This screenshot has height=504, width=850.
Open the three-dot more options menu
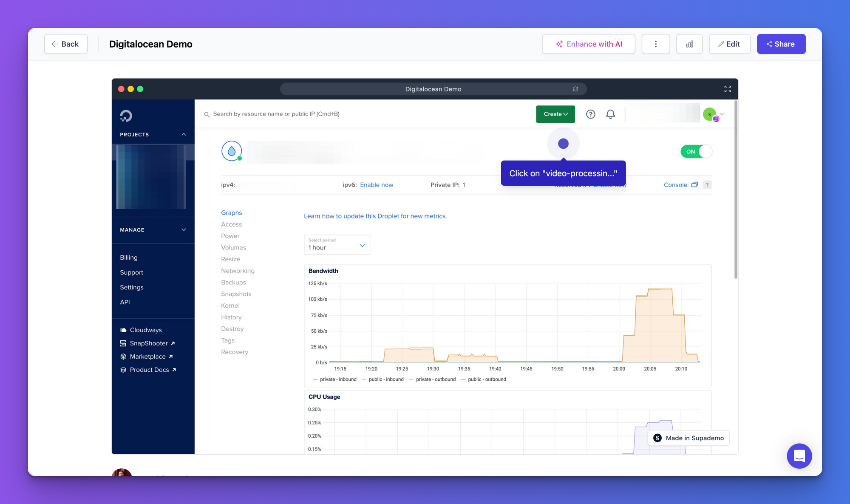[656, 44]
